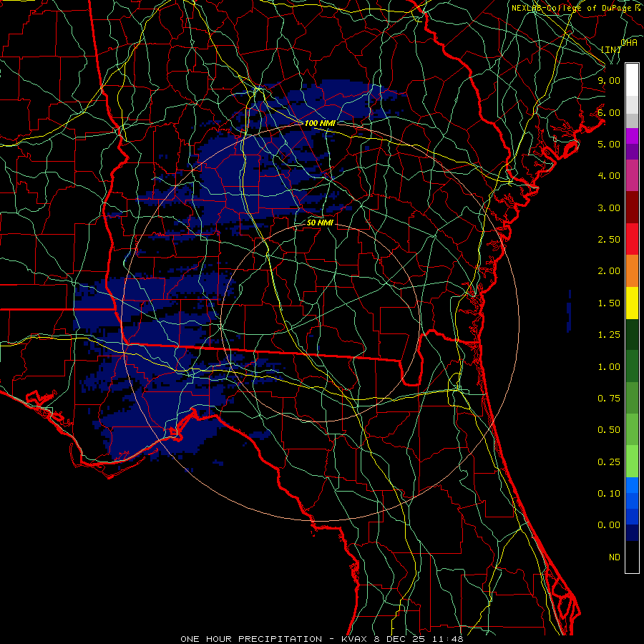Image resolution: width=644 pixels, height=644 pixels.
Task: Click the KVAX radar site identifier
Action: (x=355, y=639)
